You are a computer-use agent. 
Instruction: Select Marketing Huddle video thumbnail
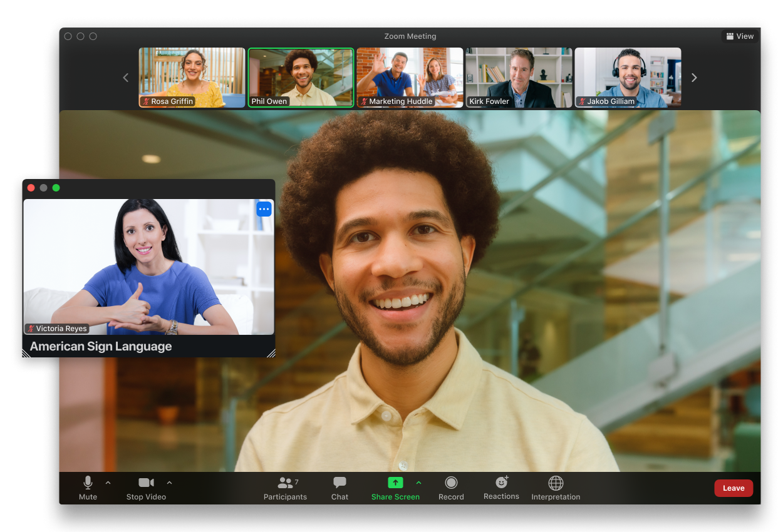pyautogui.click(x=410, y=78)
